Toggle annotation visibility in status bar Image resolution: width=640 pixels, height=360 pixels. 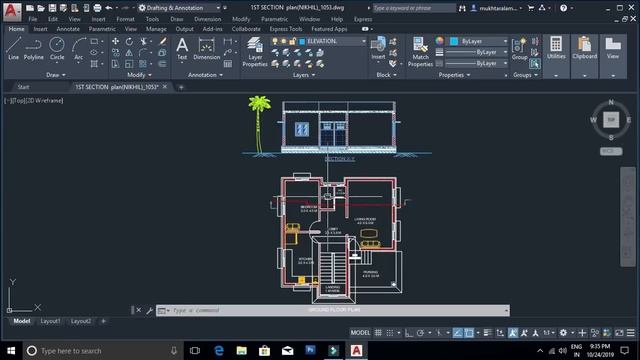coord(513,333)
